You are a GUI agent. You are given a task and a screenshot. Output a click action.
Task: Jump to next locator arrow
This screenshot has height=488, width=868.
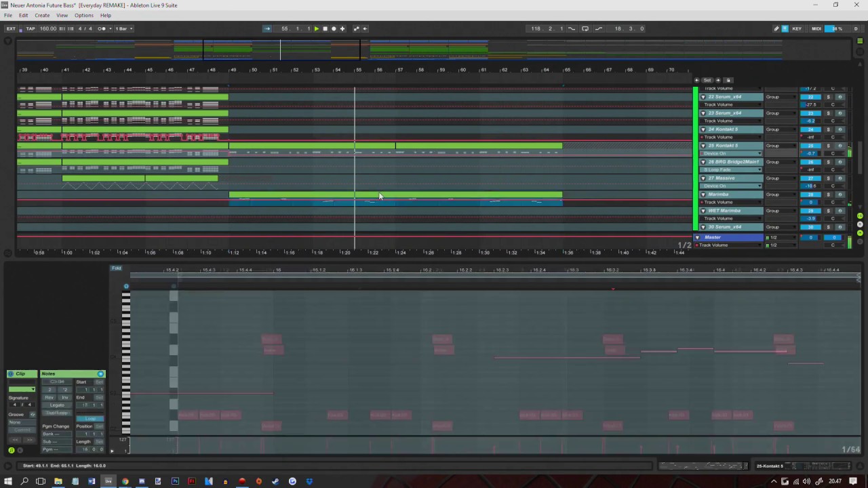tap(718, 80)
